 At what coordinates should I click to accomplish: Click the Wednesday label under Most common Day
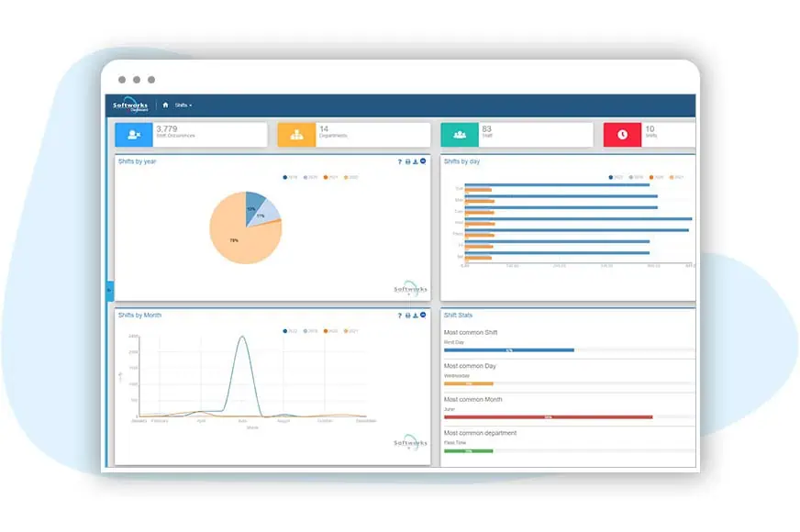(x=457, y=376)
